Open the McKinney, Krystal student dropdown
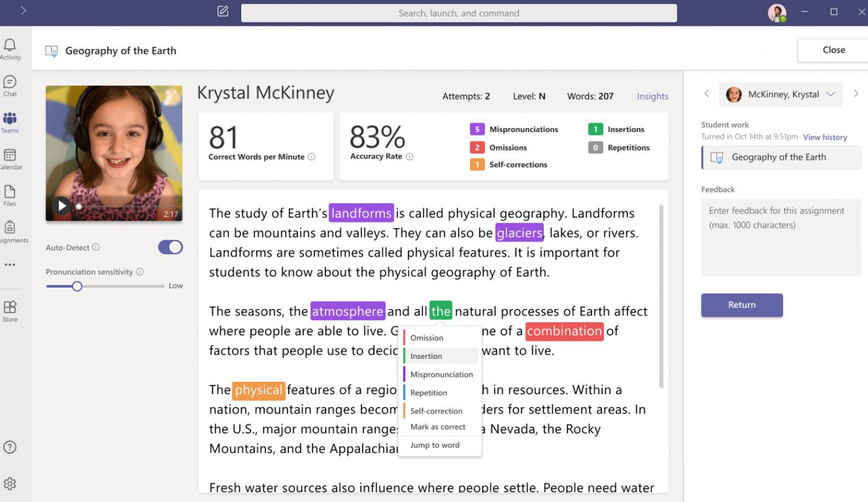 point(781,94)
